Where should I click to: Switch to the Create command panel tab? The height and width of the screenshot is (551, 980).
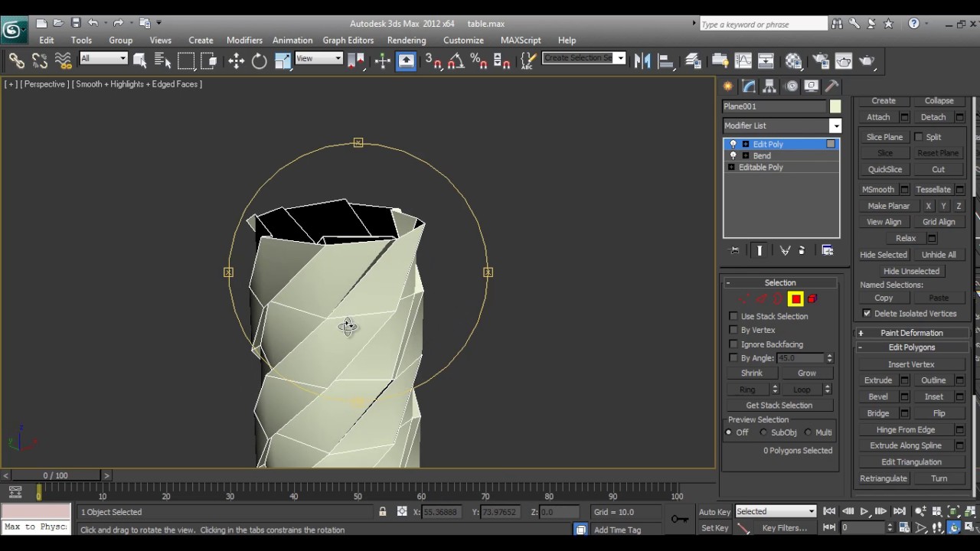(728, 86)
